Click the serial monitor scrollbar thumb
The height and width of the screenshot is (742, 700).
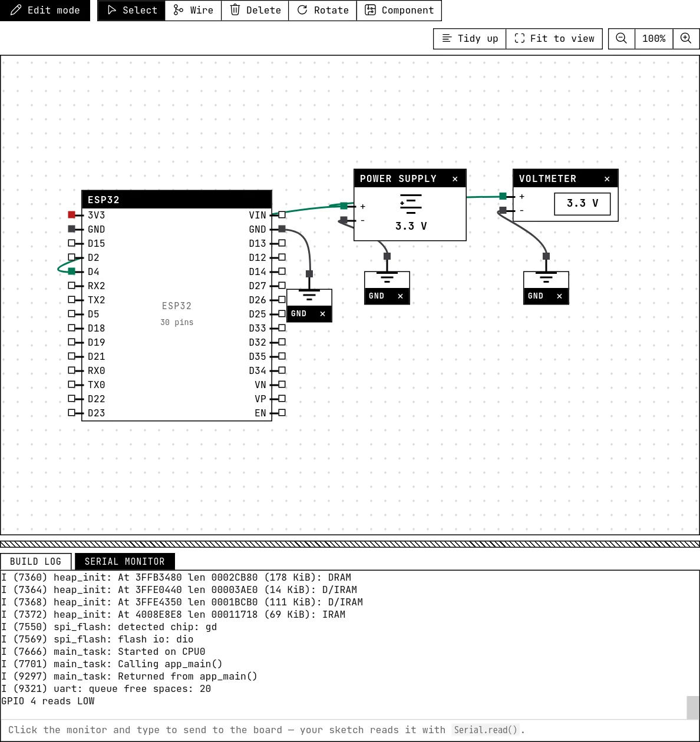pyautogui.click(x=693, y=707)
